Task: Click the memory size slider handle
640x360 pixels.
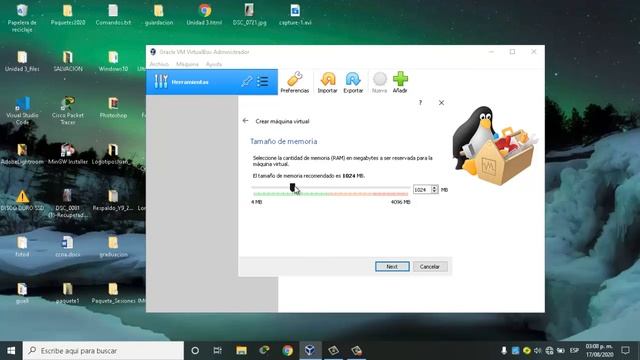Action: (x=292, y=187)
